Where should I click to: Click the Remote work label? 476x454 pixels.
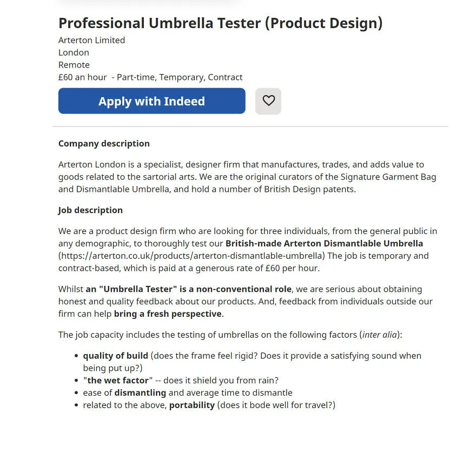tap(74, 65)
